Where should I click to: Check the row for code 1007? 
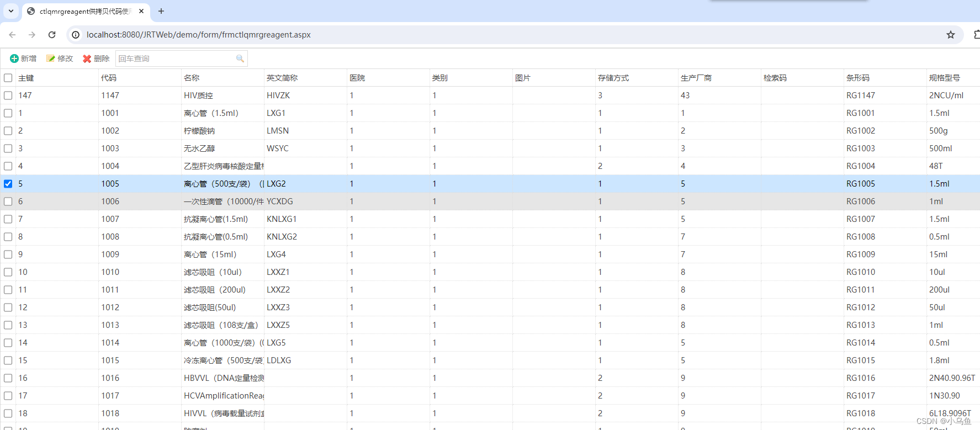(x=8, y=219)
